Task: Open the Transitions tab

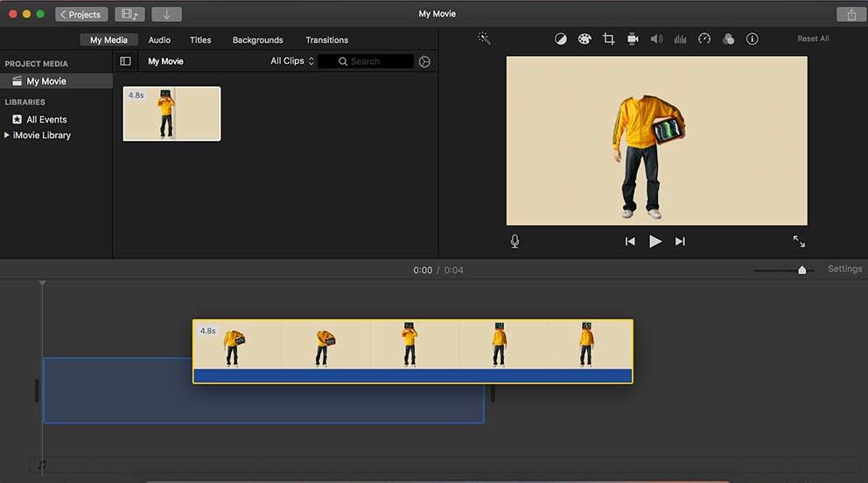Action: (x=326, y=40)
